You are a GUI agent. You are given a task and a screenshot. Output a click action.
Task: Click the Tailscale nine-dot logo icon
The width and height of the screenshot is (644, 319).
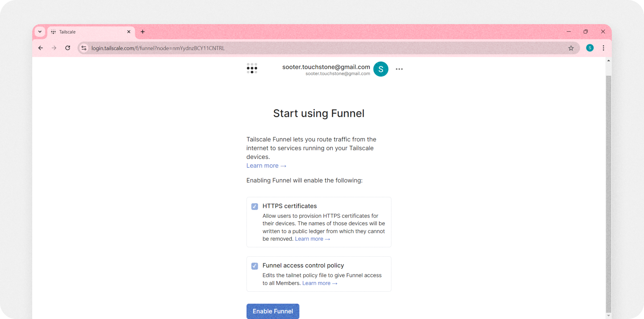point(252,69)
